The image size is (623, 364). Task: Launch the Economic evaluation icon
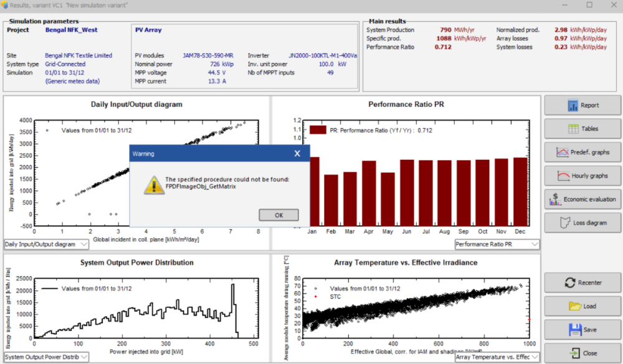point(554,199)
